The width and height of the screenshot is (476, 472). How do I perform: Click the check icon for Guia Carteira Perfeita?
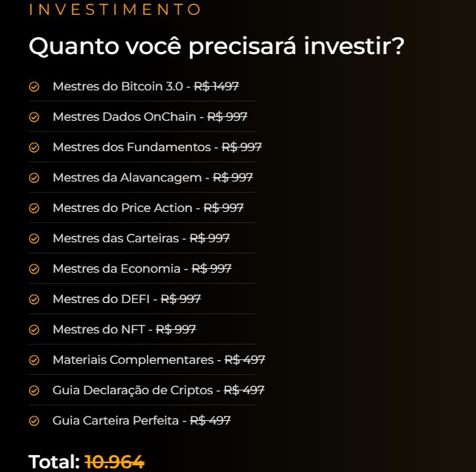[34, 421]
